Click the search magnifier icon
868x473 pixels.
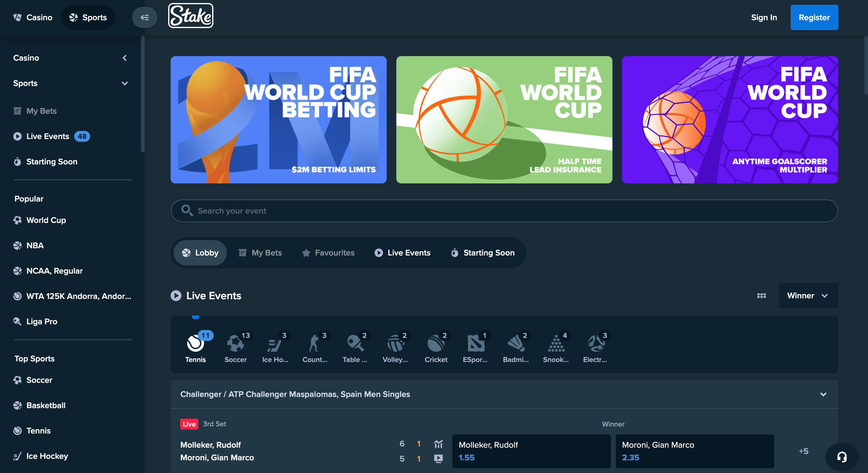(187, 211)
